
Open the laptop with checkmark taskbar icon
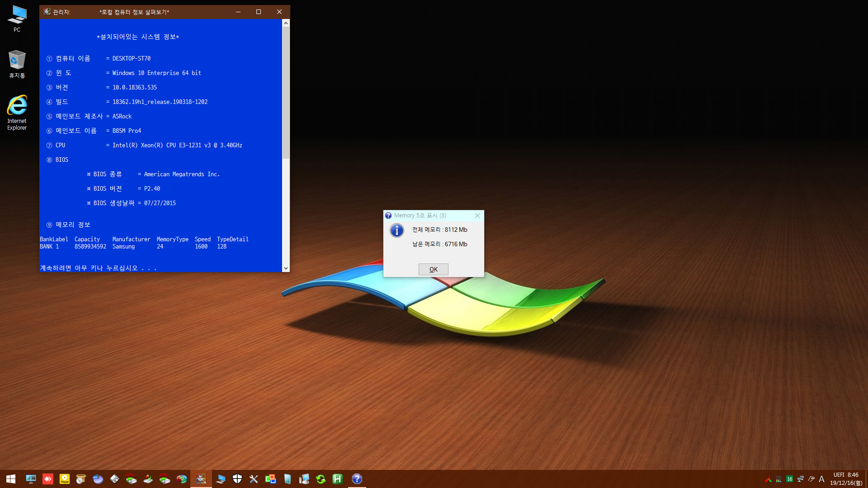pos(221,479)
